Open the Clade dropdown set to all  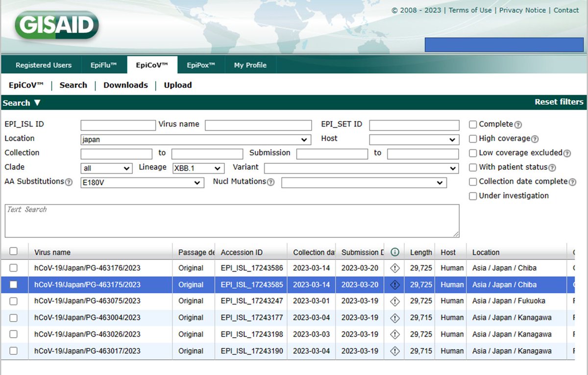click(106, 168)
